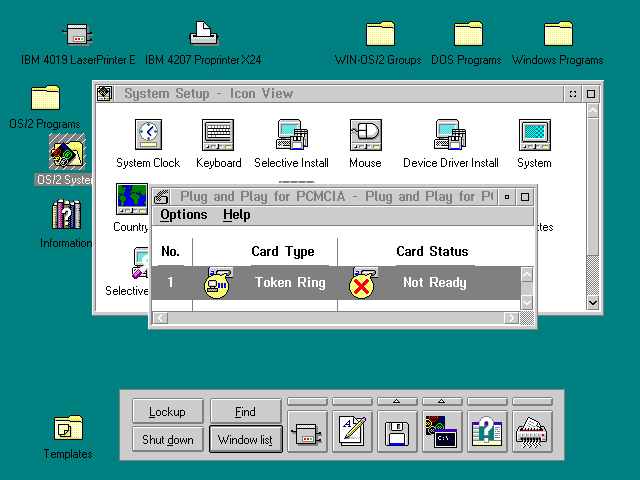Open the Options menu
This screenshot has width=640, height=480.
(x=184, y=215)
